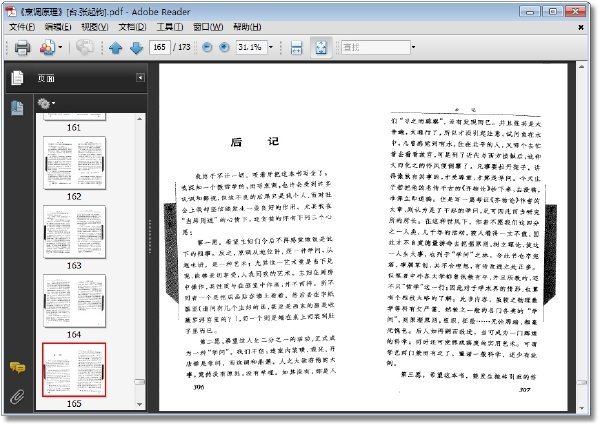This screenshot has height=426, width=600.
Task: Open the 文档(D) menu
Action: [132, 27]
